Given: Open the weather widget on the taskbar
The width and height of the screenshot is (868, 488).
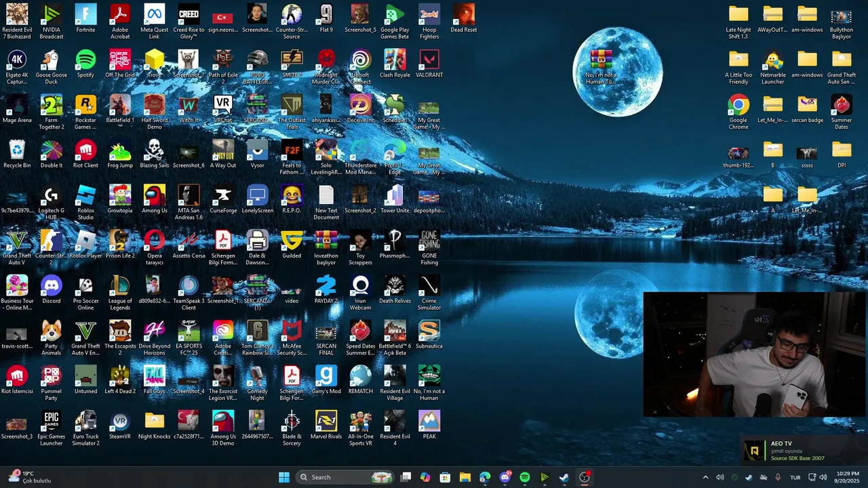Looking at the screenshot, I should click(28, 477).
